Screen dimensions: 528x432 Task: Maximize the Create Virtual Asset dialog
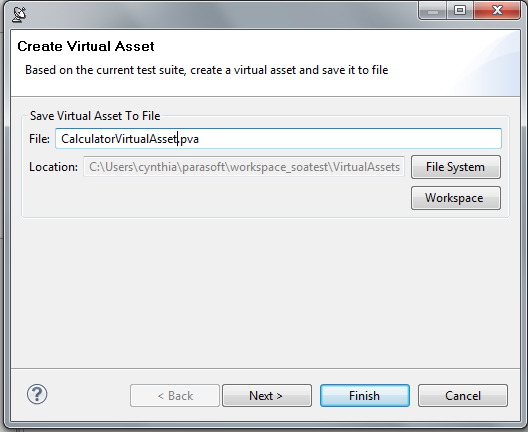tap(460, 11)
